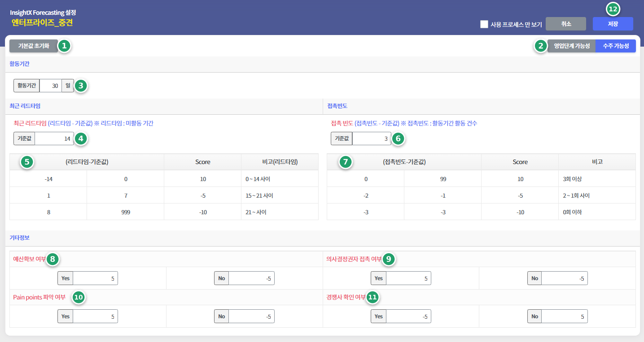The width and height of the screenshot is (644, 342).
Task: Edit the 활동기간 days input field
Action: click(50, 86)
